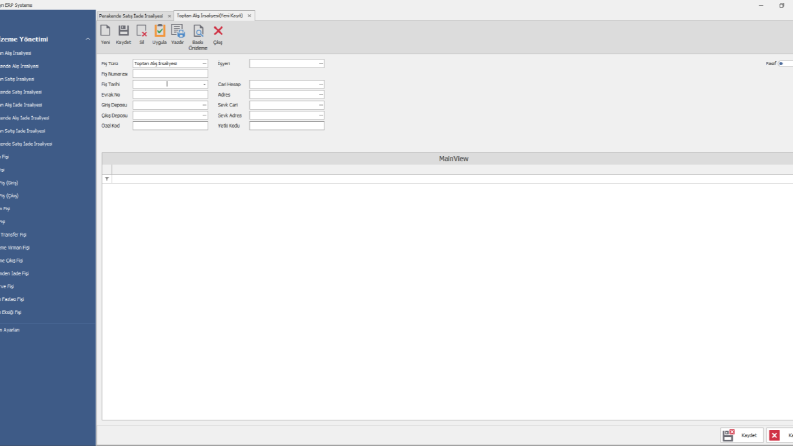Open the Adres dropdown
The image size is (793, 446).
(321, 95)
